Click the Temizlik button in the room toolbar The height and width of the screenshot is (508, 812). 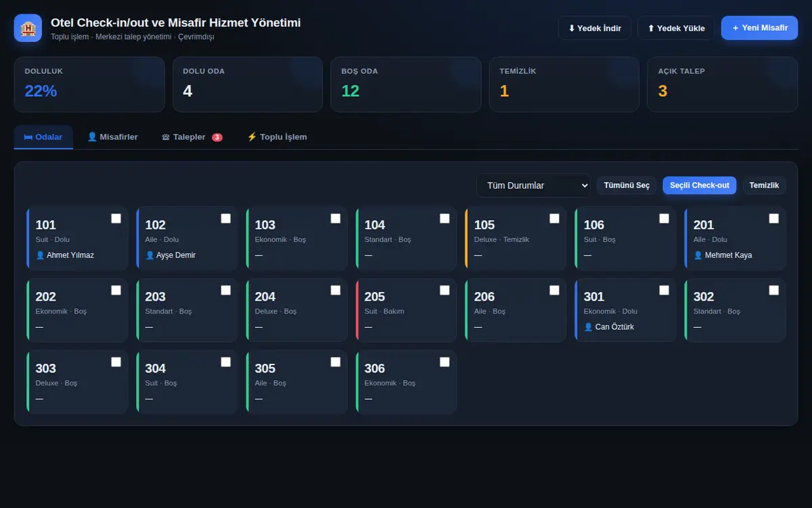tap(765, 186)
